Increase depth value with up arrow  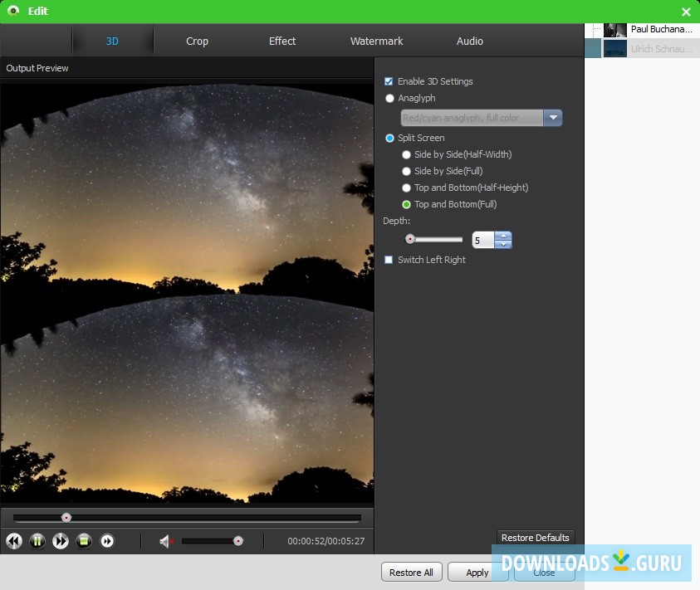[503, 236]
